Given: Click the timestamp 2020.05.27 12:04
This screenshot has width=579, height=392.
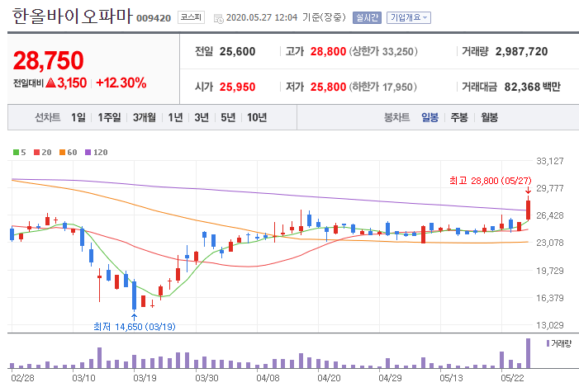Looking at the screenshot, I should click(x=262, y=17).
